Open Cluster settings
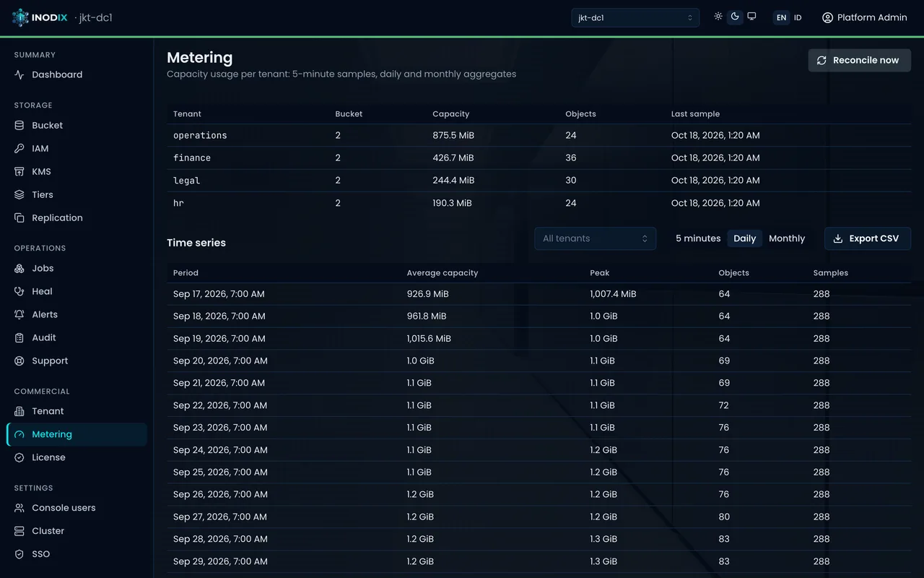Screen dimensions: 924x578 77,531
